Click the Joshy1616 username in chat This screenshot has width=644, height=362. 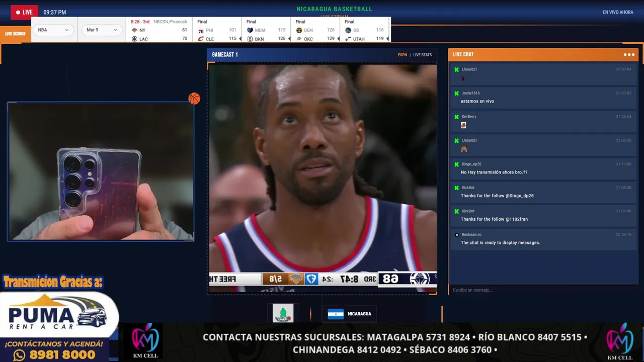pyautogui.click(x=470, y=93)
